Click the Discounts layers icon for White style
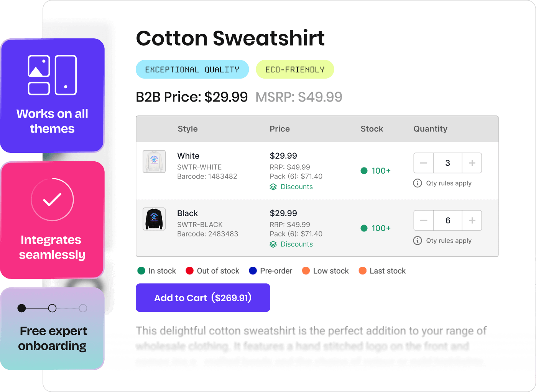Viewport: 536px width, 392px height. tap(273, 187)
